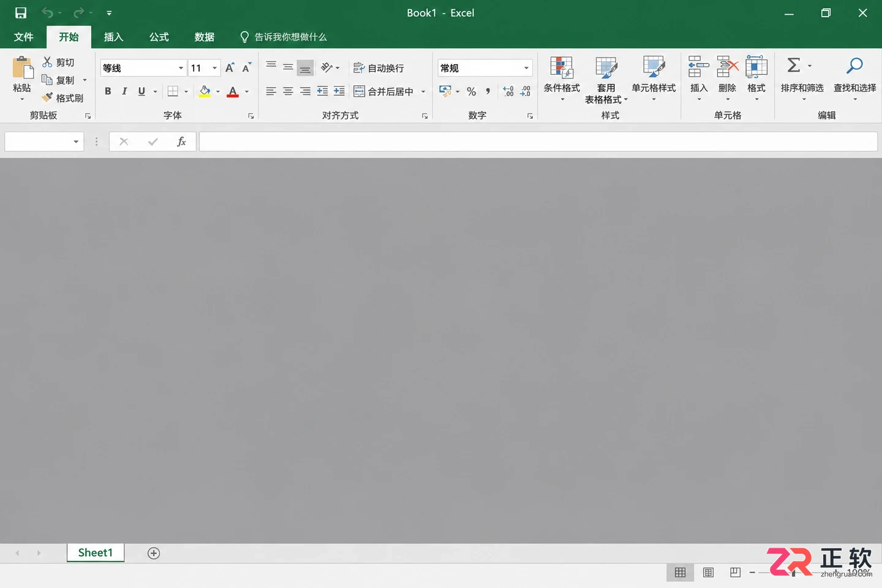Toggle Underline formatting
This screenshot has width=882, height=588.
pos(141,91)
